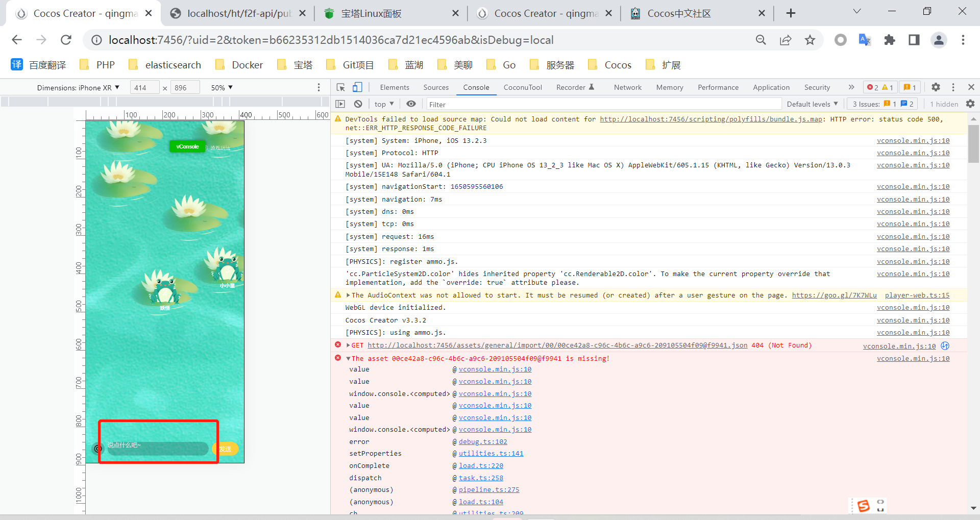Reload the page
Viewport: 980px width, 520px height.
click(66, 40)
